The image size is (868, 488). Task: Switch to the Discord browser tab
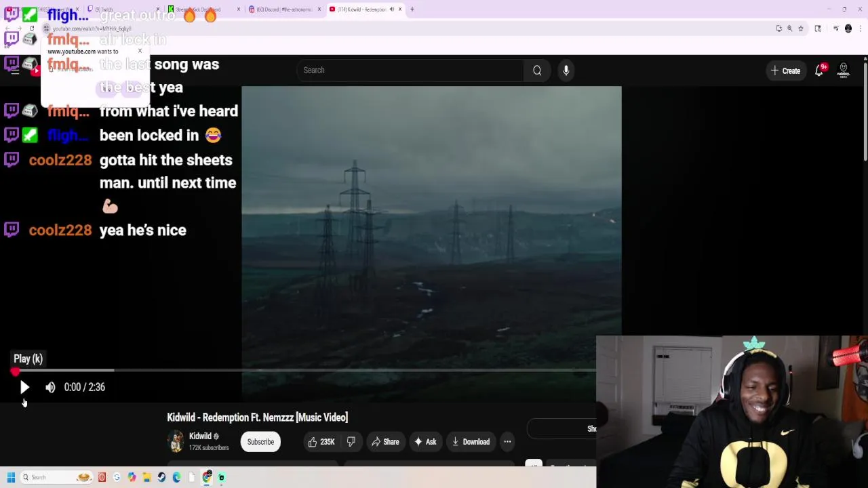(x=285, y=9)
